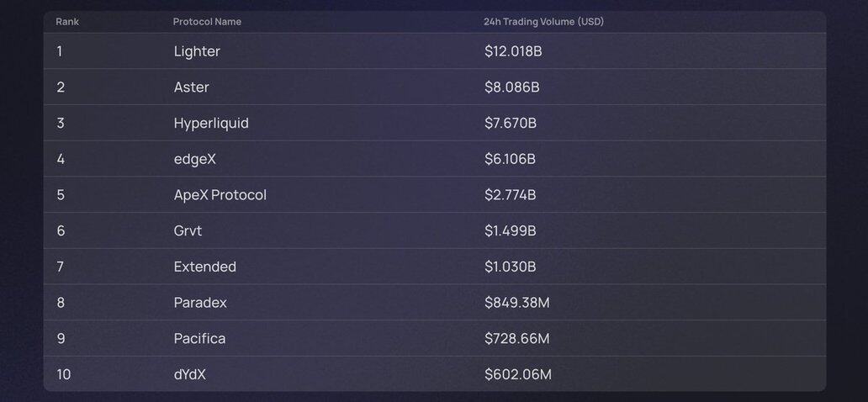Open the Lighter protocol row

tap(197, 51)
